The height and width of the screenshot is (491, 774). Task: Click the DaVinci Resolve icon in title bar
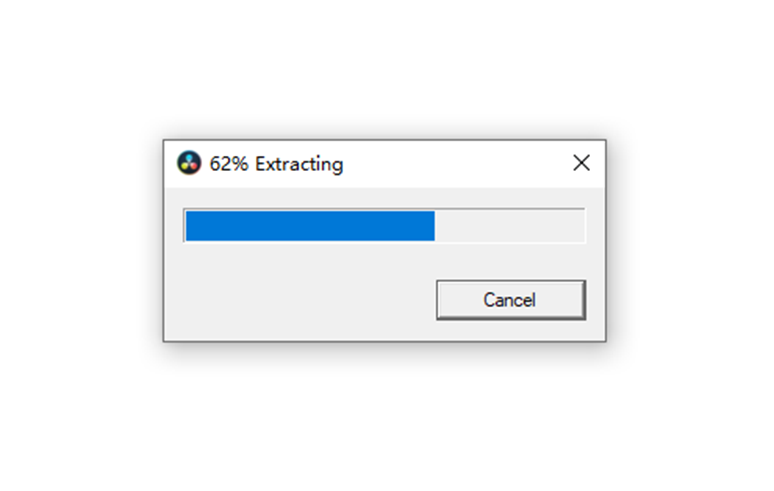189,163
